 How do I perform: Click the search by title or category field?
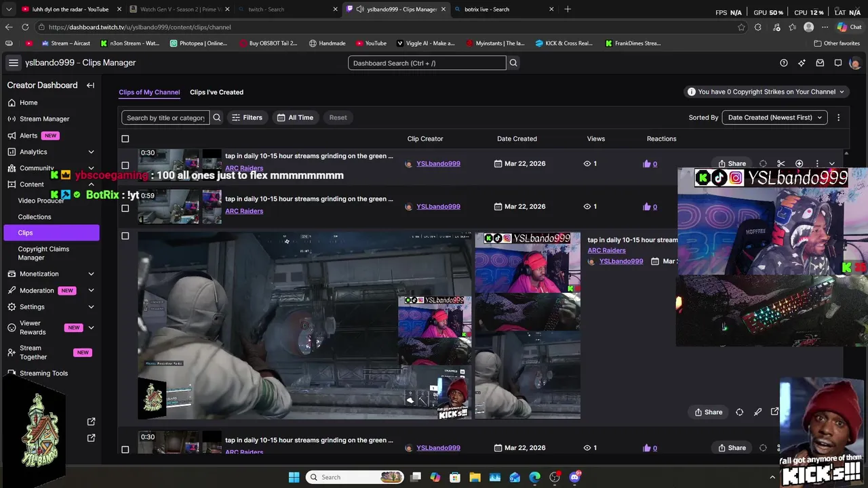pyautogui.click(x=165, y=117)
